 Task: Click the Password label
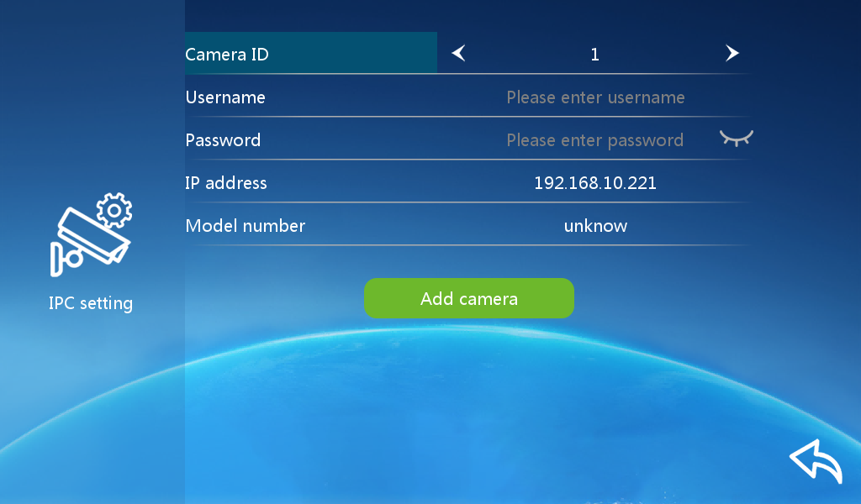223,139
